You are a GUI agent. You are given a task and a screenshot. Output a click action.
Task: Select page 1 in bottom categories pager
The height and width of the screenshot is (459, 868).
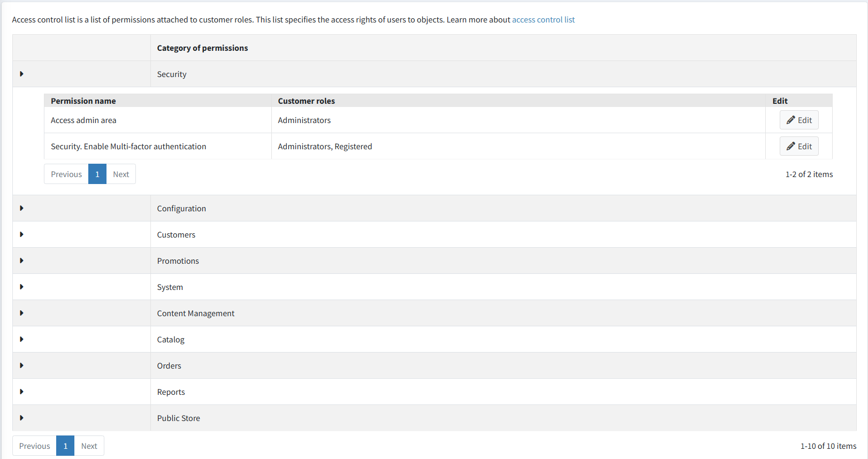click(65, 446)
